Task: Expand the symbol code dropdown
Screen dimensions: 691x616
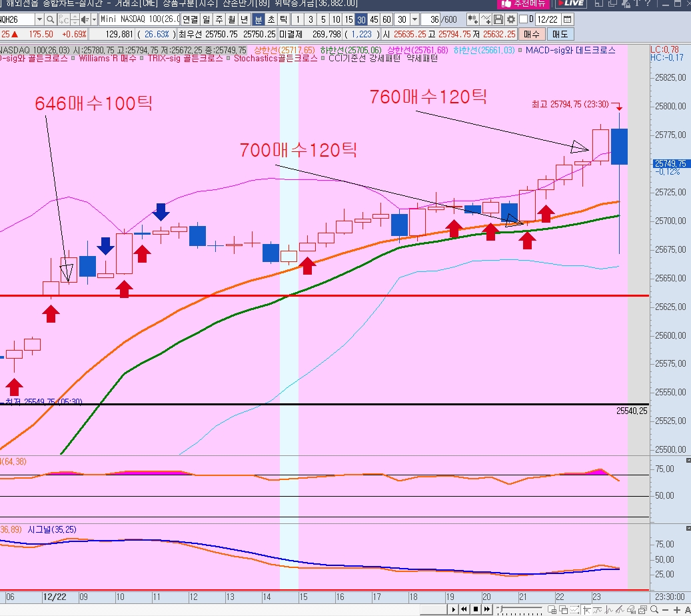Action: click(x=40, y=20)
